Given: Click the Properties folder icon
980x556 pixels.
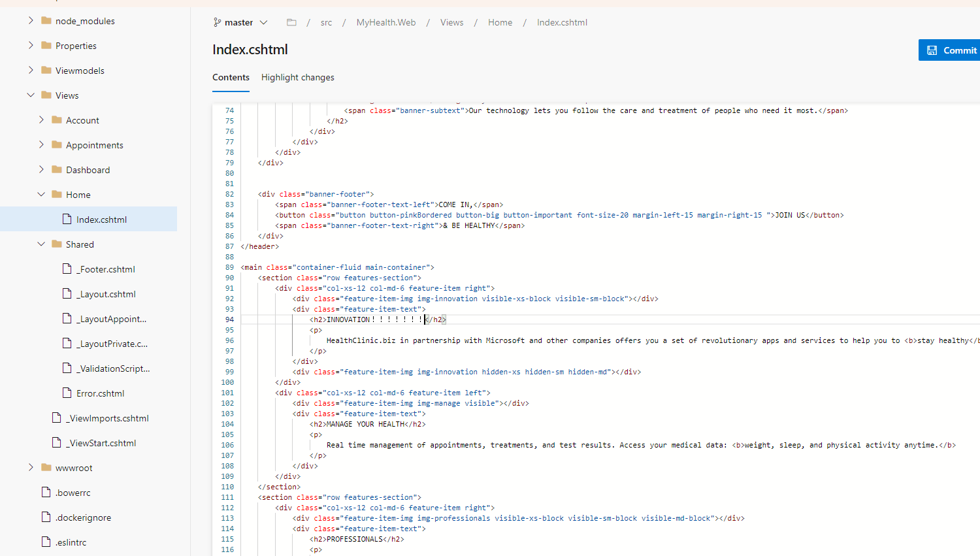Looking at the screenshot, I should (46, 46).
